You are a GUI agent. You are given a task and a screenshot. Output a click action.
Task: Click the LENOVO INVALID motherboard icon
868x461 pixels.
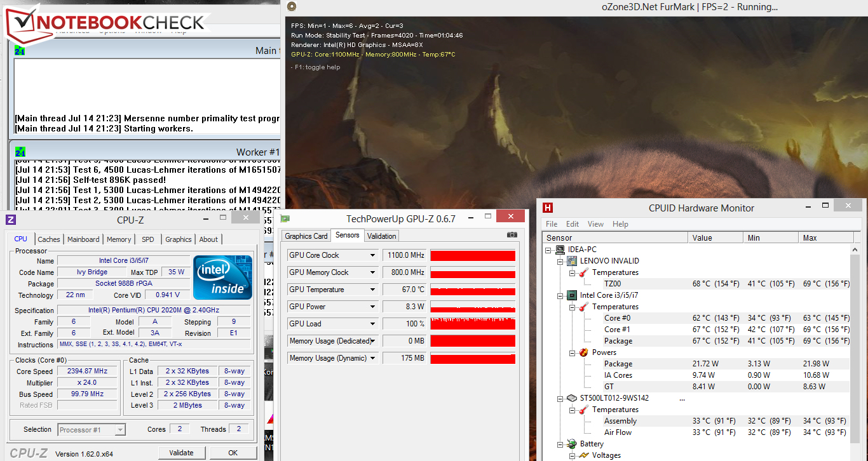coord(572,261)
